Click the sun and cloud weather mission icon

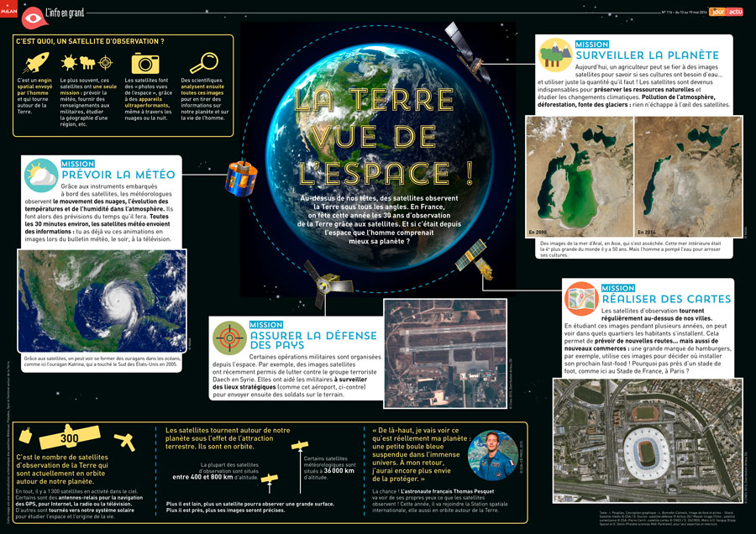[40, 175]
